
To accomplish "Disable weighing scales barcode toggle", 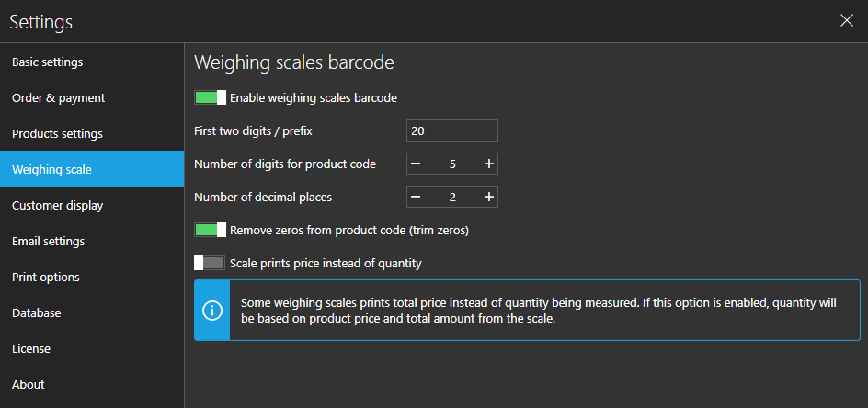I will pos(210,97).
